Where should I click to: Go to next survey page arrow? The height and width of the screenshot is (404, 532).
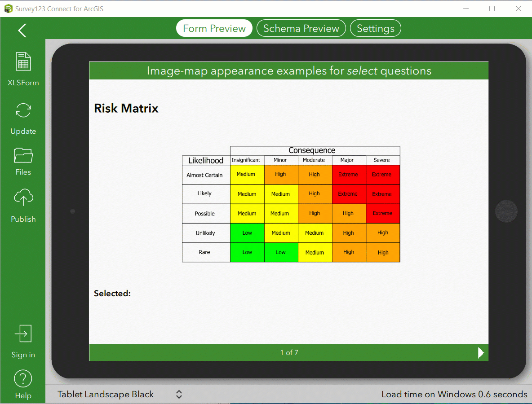pos(480,353)
